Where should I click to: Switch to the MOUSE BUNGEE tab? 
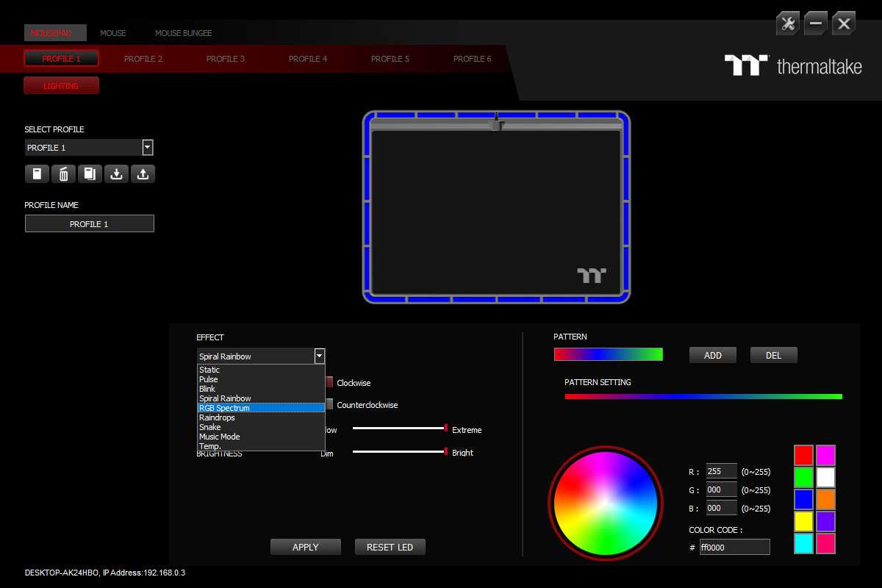(x=183, y=33)
